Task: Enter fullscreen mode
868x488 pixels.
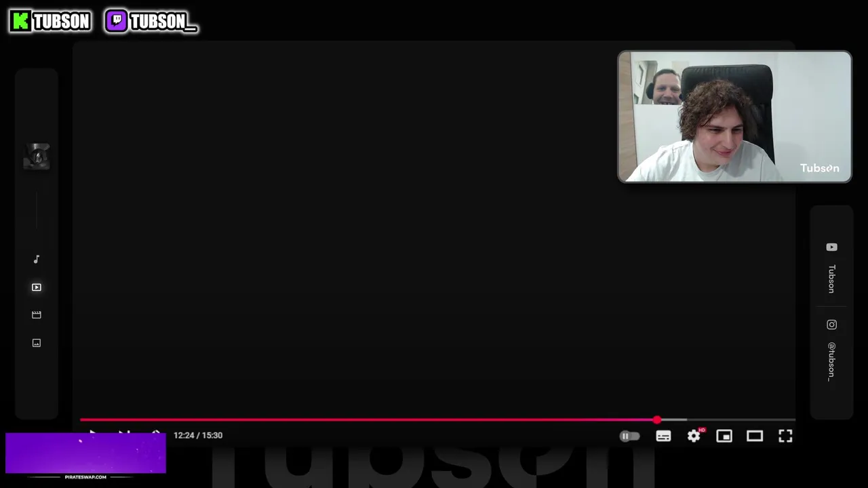Action: coord(785,436)
